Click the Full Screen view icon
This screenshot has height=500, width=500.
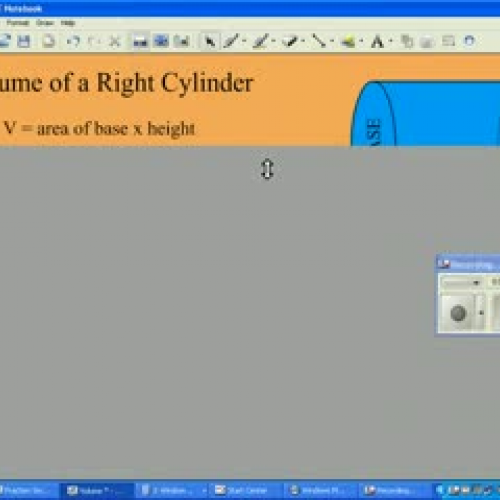(x=161, y=41)
